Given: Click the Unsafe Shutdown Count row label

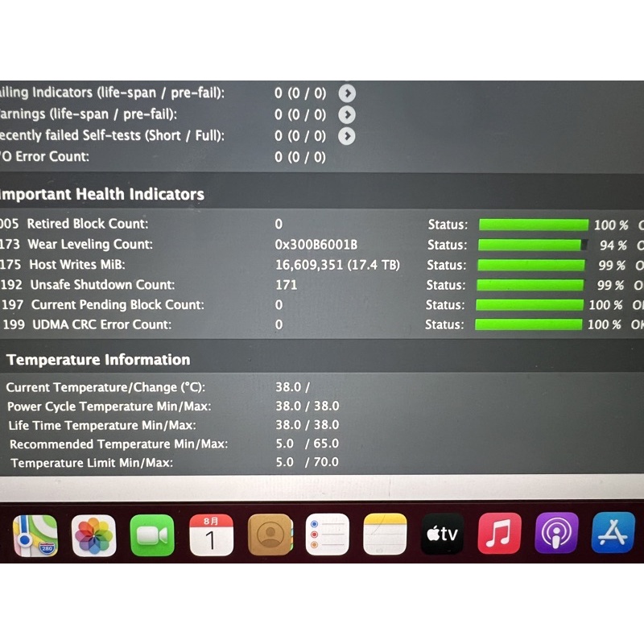Looking at the screenshot, I should [102, 284].
